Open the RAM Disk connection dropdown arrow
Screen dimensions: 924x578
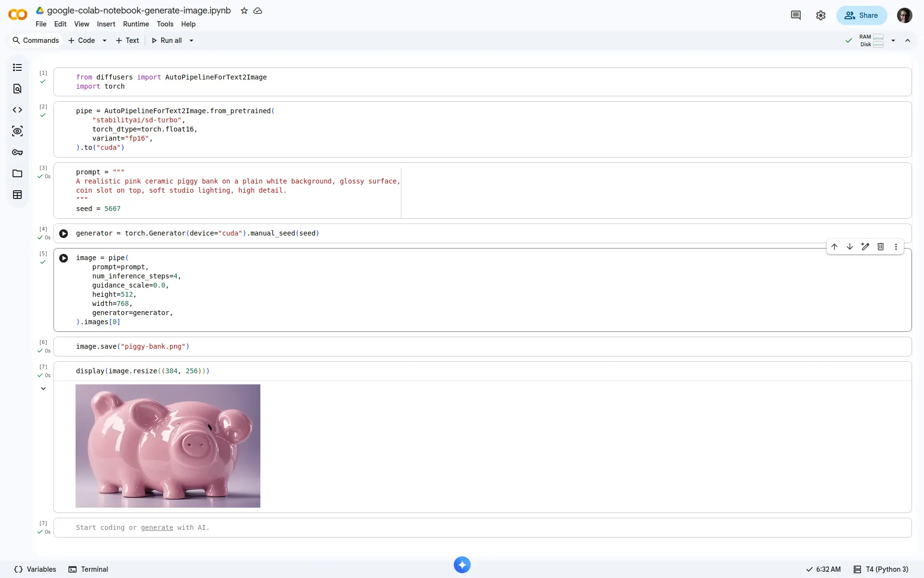point(893,40)
